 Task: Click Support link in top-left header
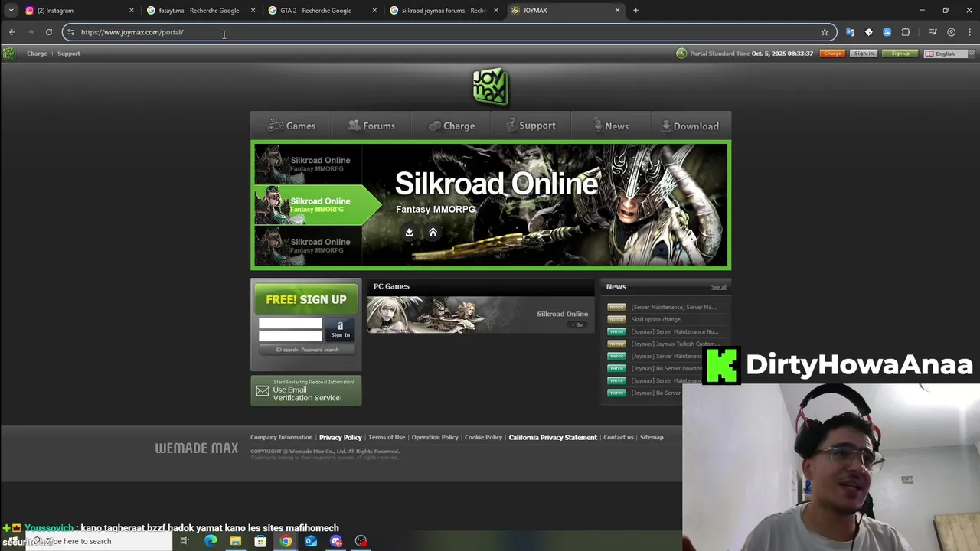(68, 54)
